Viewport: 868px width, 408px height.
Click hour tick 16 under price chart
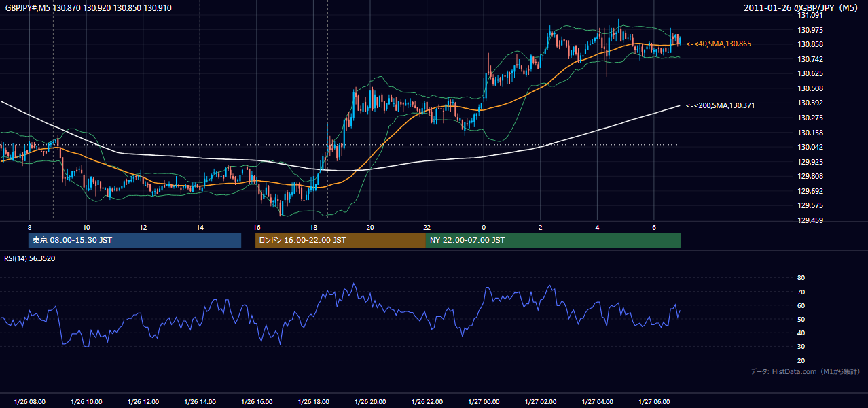click(x=256, y=228)
